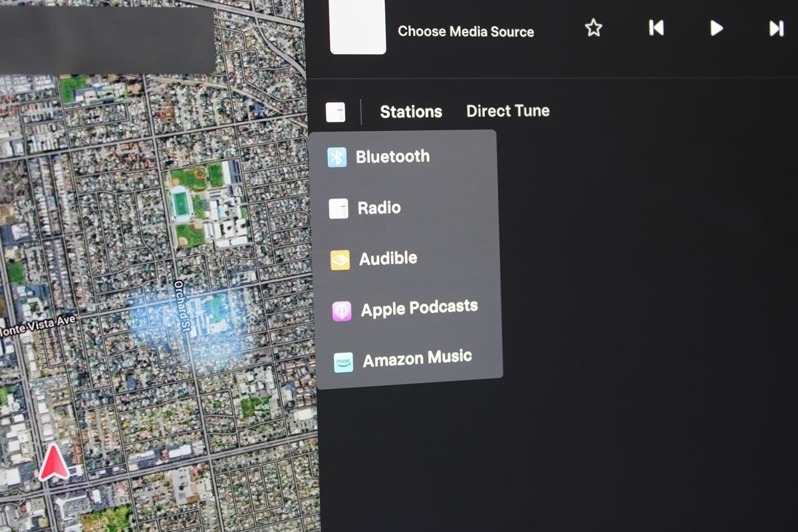The width and height of the screenshot is (798, 532).
Task: Select Radio from the media source menu
Action: pyautogui.click(x=379, y=208)
